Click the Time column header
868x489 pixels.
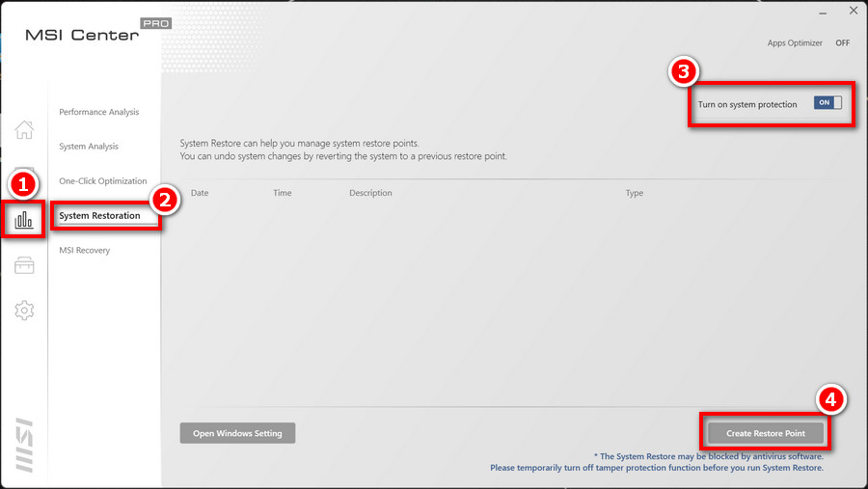coord(283,193)
